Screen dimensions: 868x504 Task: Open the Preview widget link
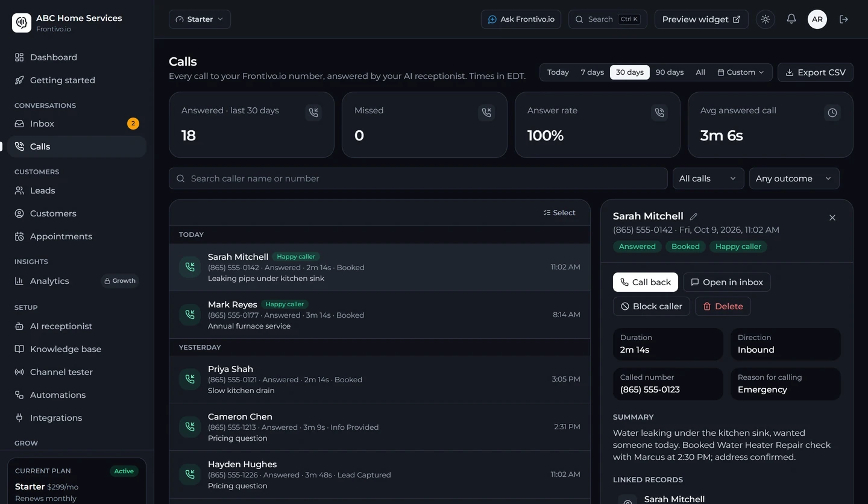pos(702,19)
